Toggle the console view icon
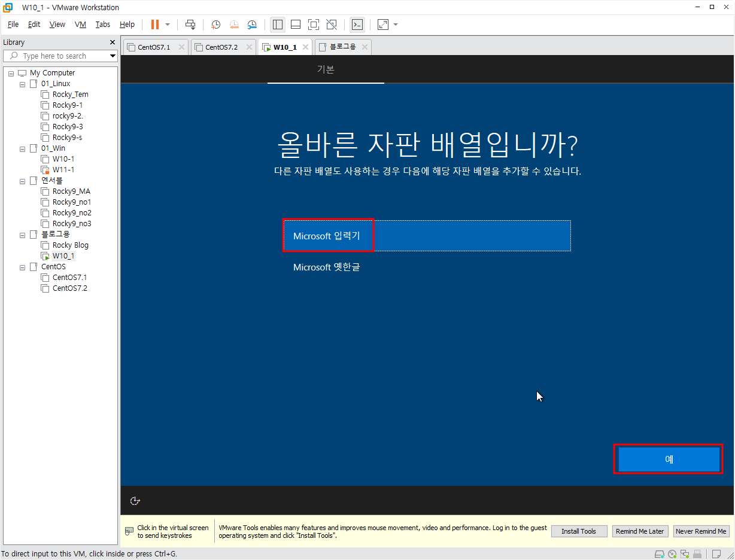 tap(357, 25)
